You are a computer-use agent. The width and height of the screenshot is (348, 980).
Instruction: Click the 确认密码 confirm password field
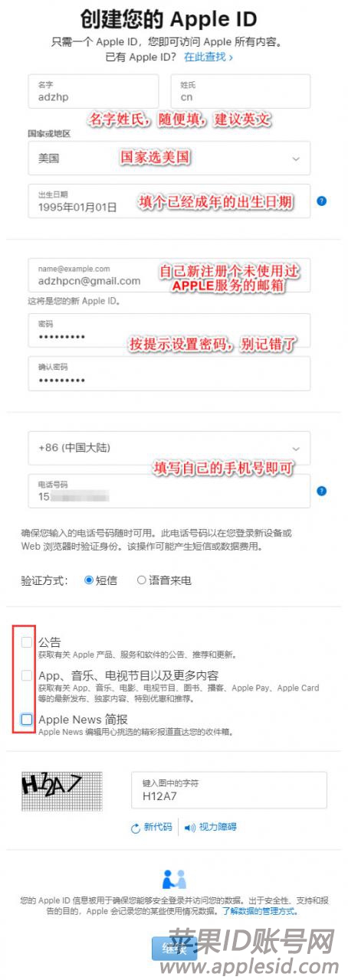(x=169, y=374)
